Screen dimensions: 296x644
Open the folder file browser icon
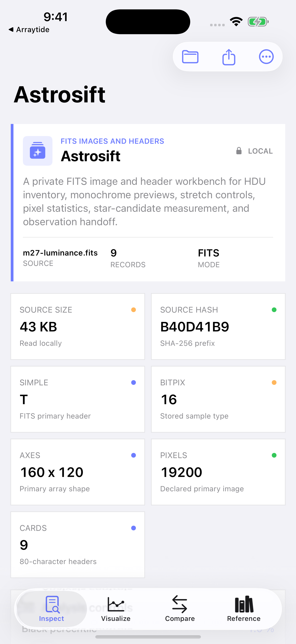click(190, 57)
